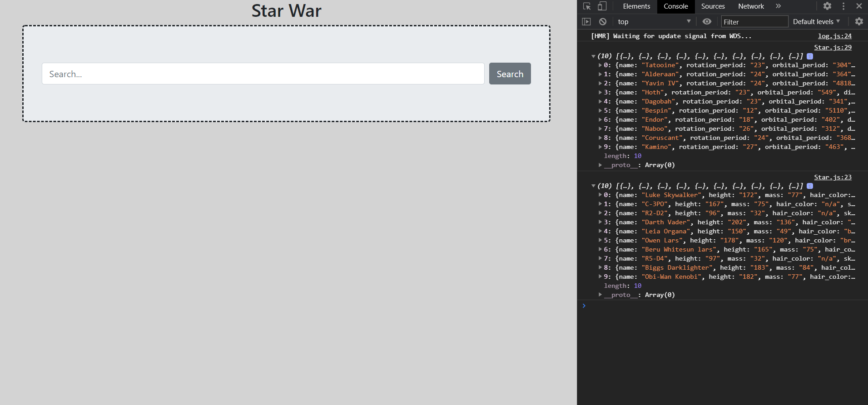
Task: Expand the Alderaan object entry
Action: (x=600, y=74)
